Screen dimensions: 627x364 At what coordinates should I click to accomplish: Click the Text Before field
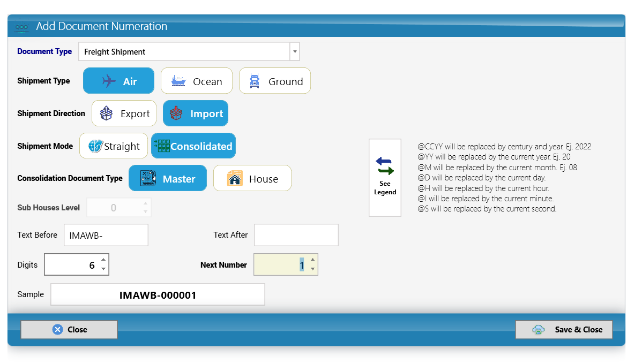(x=106, y=236)
